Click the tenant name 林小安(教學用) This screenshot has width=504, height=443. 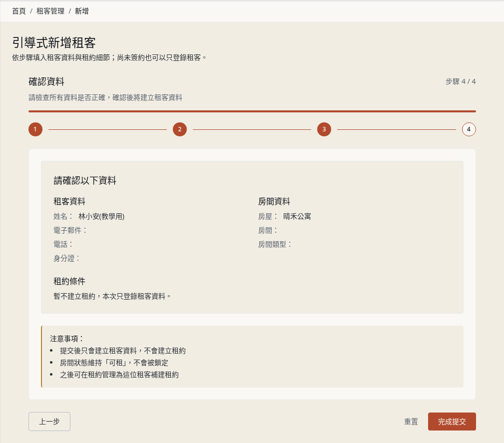[101, 216]
